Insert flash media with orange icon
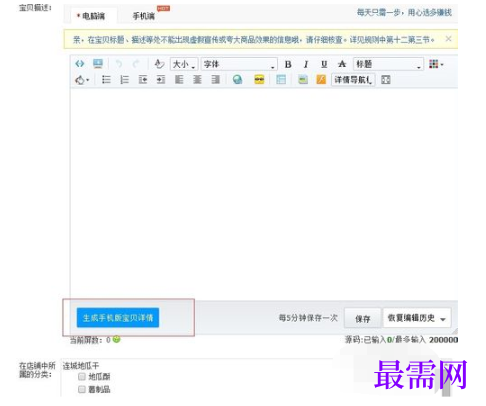The image size is (486, 406). [x=321, y=80]
